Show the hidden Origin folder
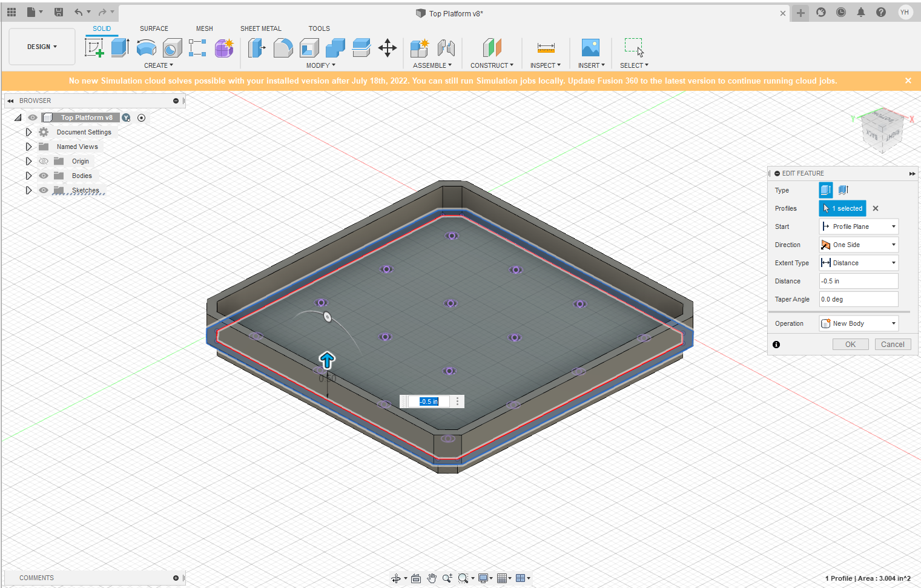This screenshot has width=921, height=588. [x=44, y=161]
